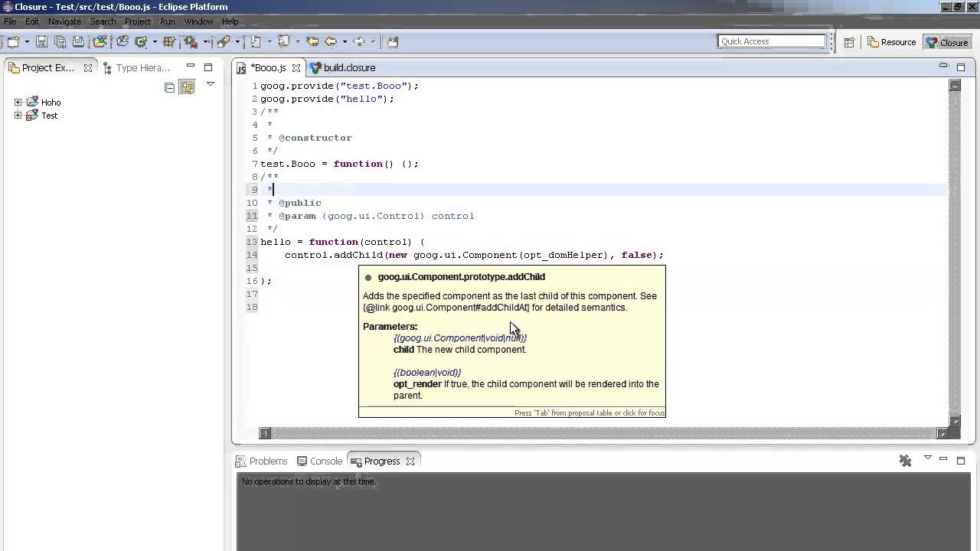Open the Progress view menu arrow
Screen dimensions: 980x551
point(927,458)
